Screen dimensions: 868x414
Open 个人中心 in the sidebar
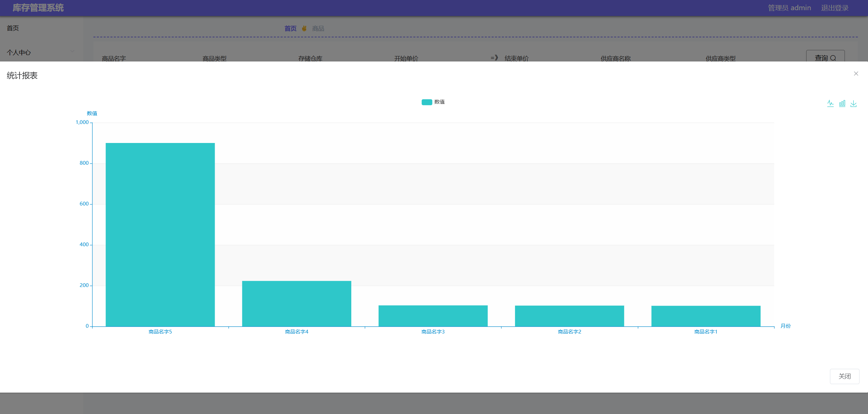(x=19, y=53)
